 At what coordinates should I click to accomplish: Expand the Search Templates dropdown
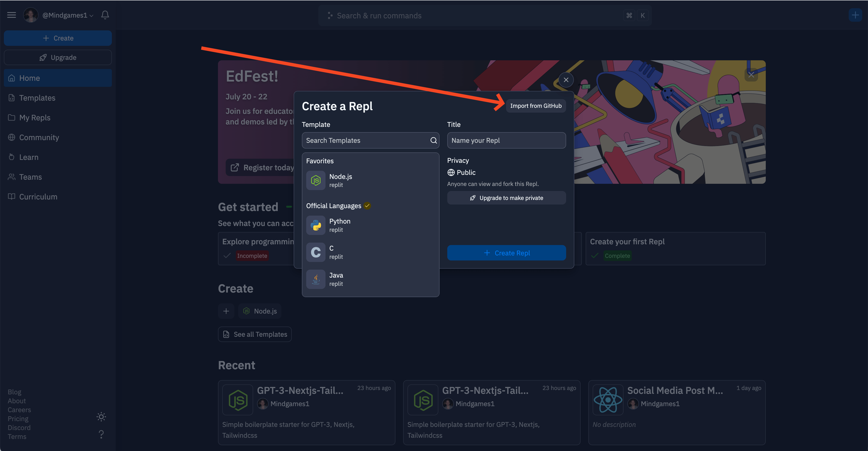tap(371, 140)
